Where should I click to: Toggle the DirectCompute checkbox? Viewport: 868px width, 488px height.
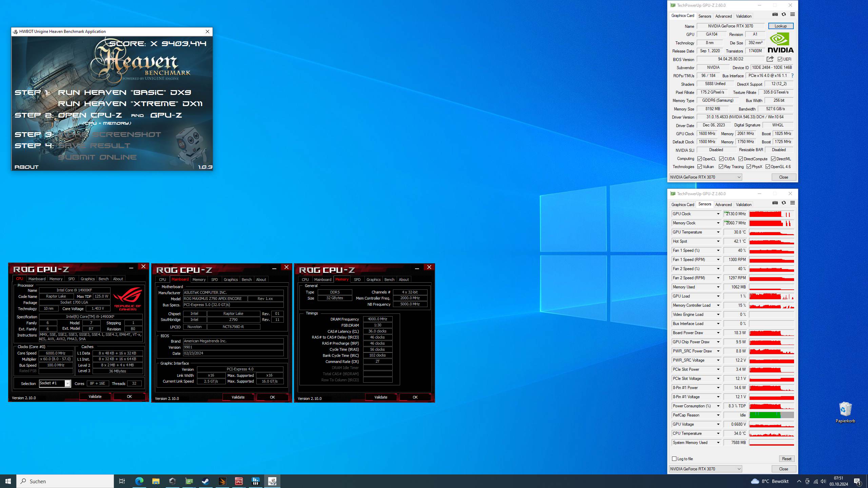(741, 159)
